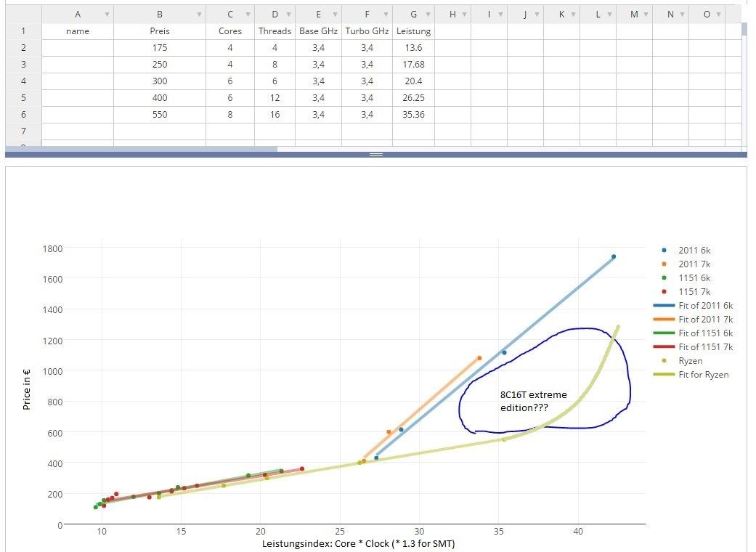Open column B dropdown arrow
Viewport: 756px width, 552px height.
pos(199,15)
